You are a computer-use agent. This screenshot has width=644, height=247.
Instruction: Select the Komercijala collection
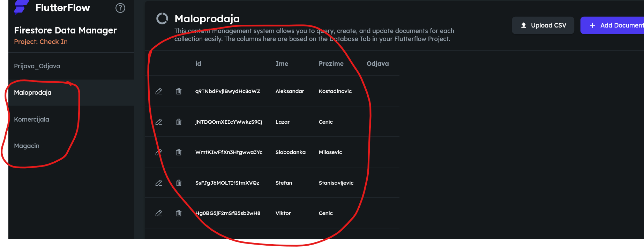(31, 119)
